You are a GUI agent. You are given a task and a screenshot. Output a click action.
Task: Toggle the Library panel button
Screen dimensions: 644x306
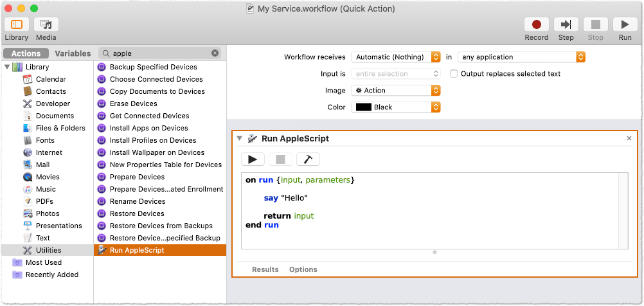17,24
